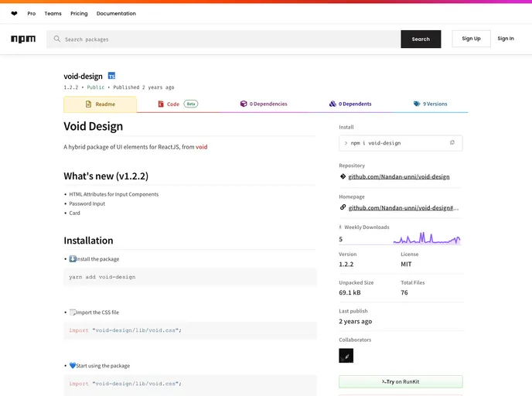Click the Search button
Screen dimensions: 532x396
pos(421,39)
